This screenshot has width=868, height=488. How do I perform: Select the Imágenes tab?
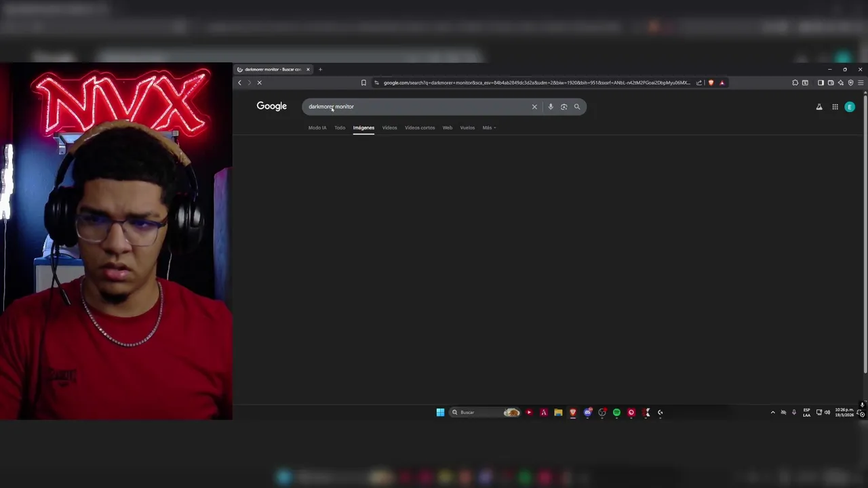[x=363, y=127]
